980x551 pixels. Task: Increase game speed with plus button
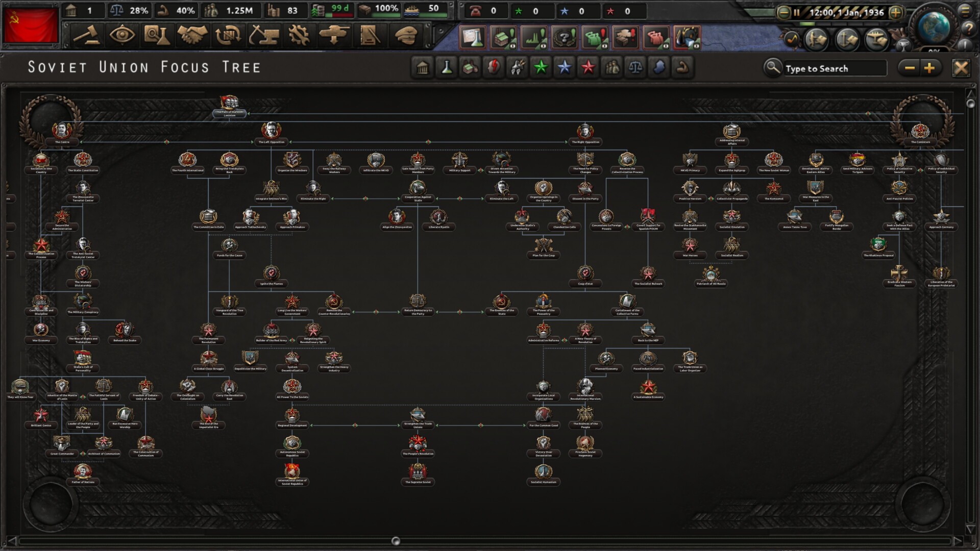tap(896, 12)
